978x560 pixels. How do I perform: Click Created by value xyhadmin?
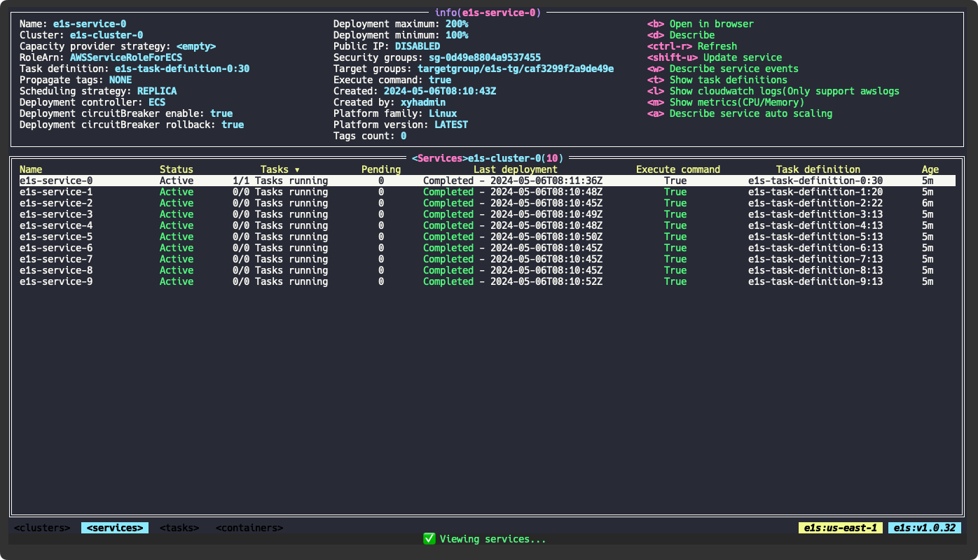pos(423,102)
